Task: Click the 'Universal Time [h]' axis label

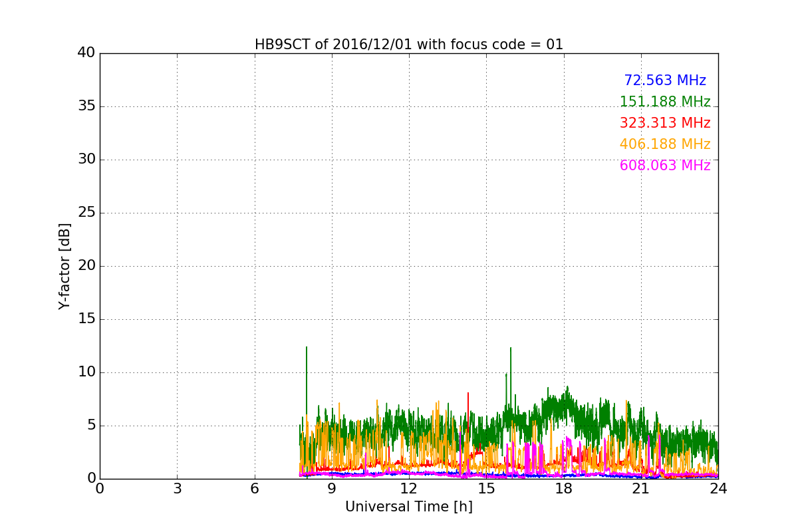Action: point(409,507)
